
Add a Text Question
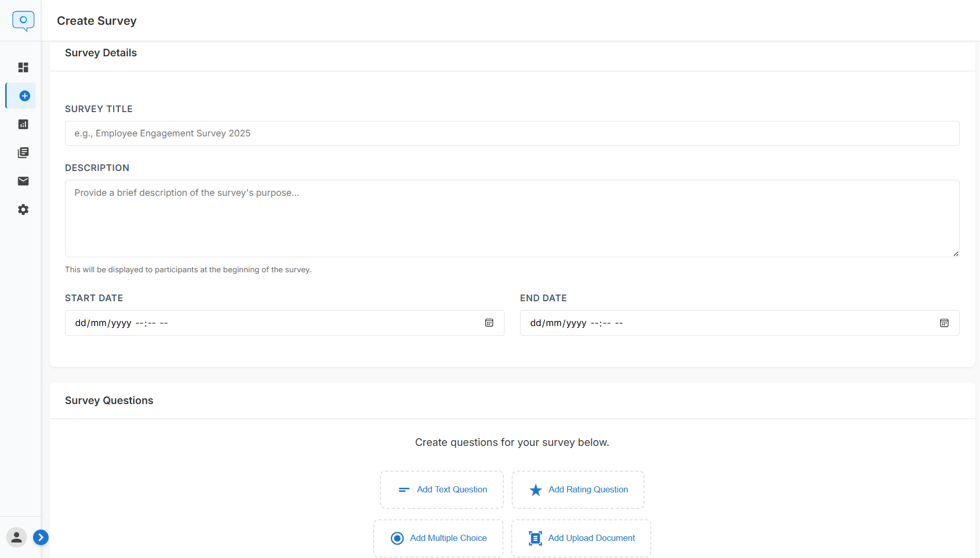pyautogui.click(x=442, y=490)
